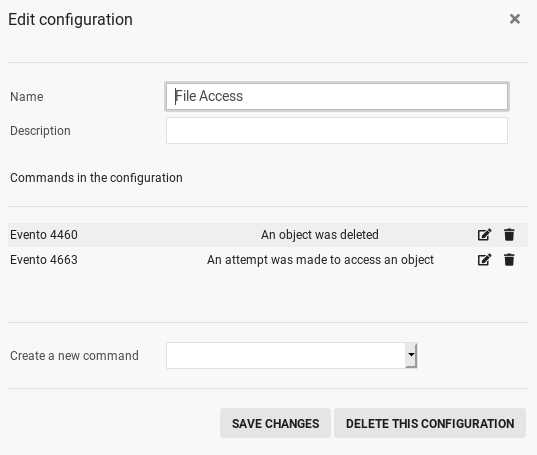The height and width of the screenshot is (455, 537).
Task: Click the empty Description input field
Action: [337, 130]
